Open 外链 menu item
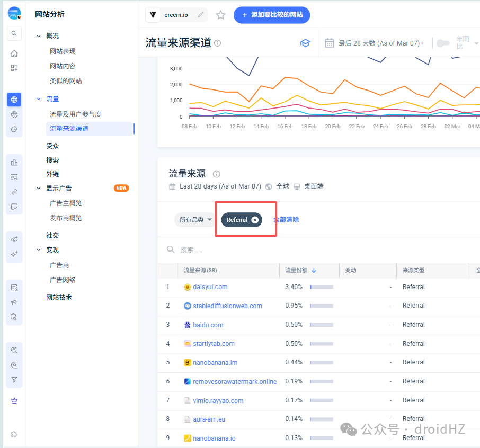 (x=52, y=174)
